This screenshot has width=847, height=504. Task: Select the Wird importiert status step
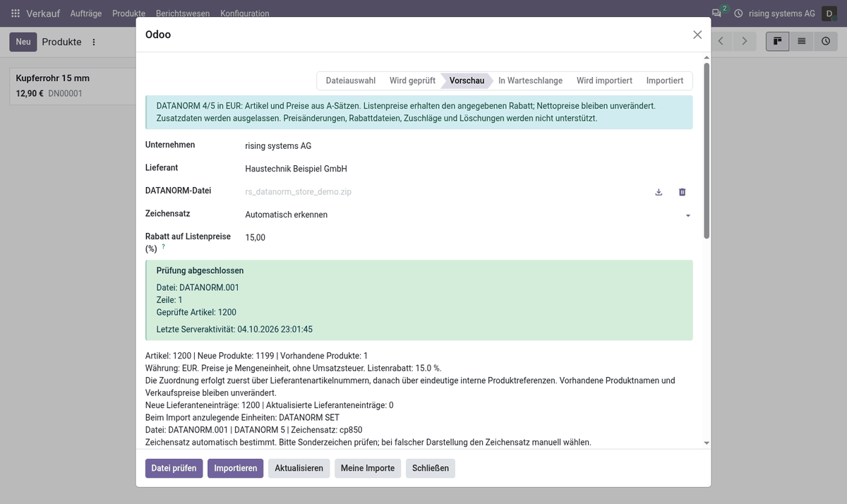[x=604, y=80]
